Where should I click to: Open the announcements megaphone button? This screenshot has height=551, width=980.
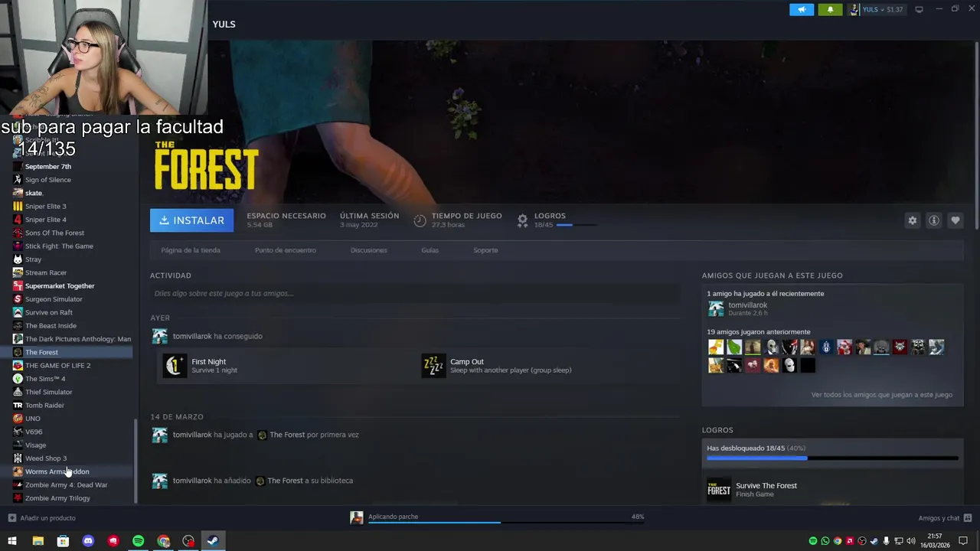pyautogui.click(x=802, y=9)
